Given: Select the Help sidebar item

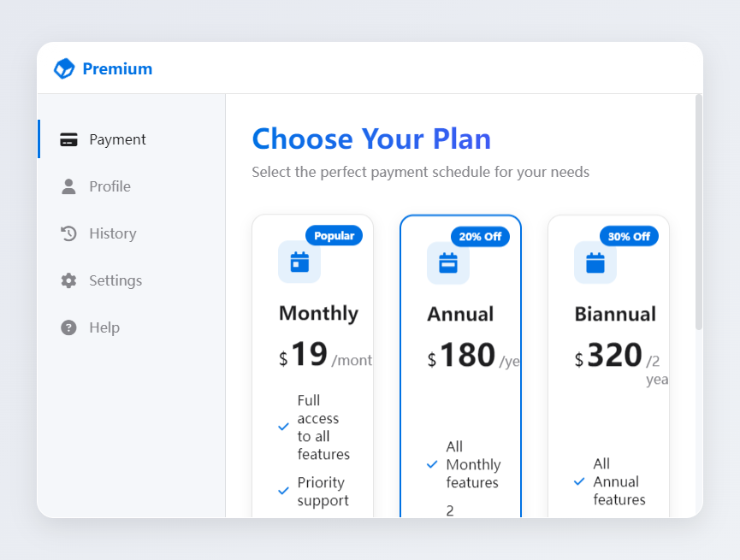Looking at the screenshot, I should tap(104, 327).
